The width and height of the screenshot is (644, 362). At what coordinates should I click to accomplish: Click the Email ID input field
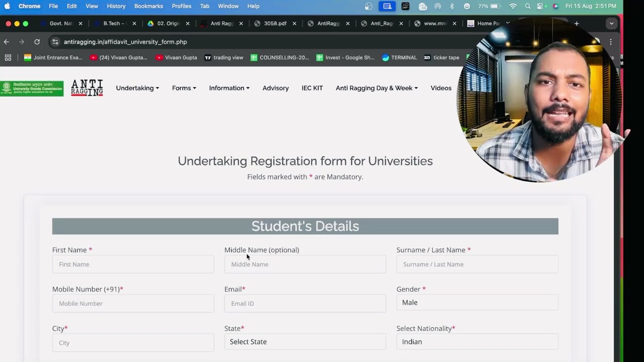[305, 303]
